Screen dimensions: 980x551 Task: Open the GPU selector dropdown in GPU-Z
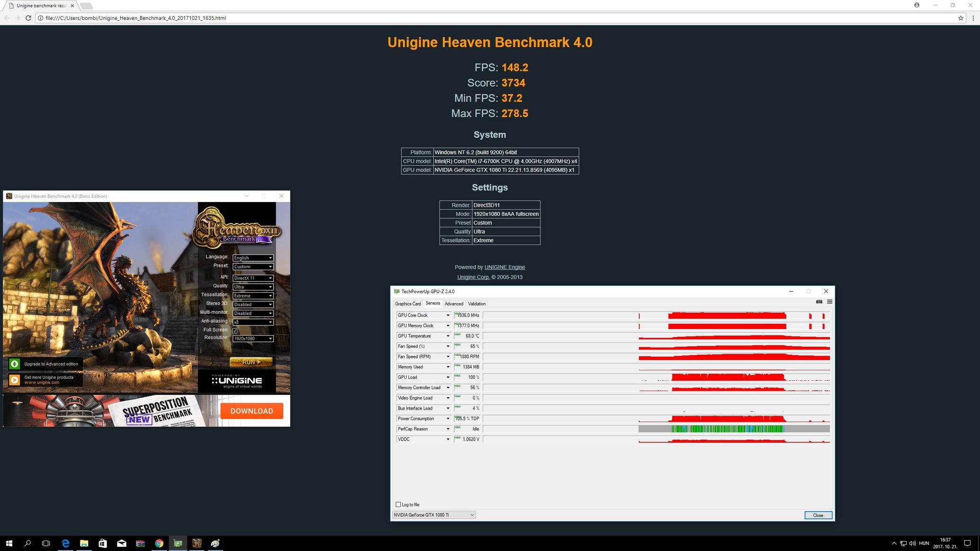coord(433,515)
